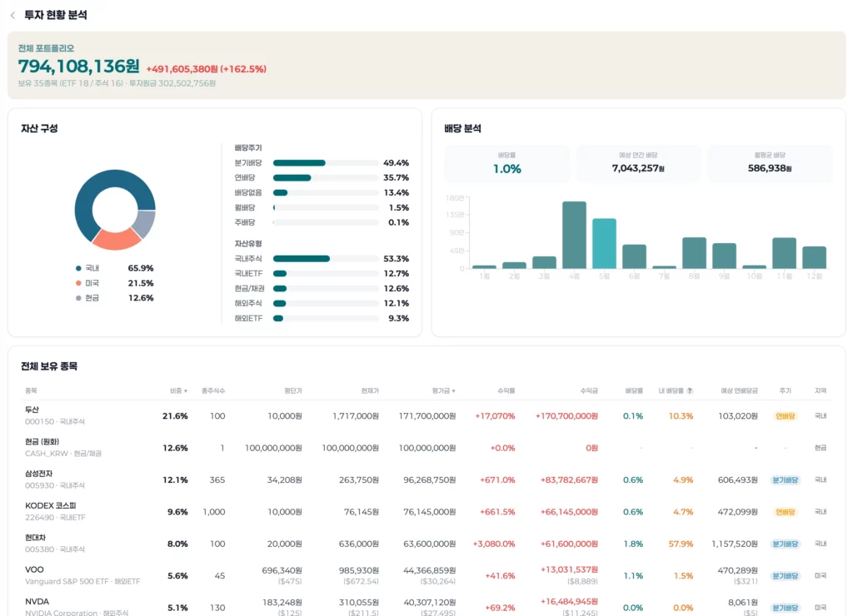
Task: Open the 두산 holding row
Action: point(426,416)
